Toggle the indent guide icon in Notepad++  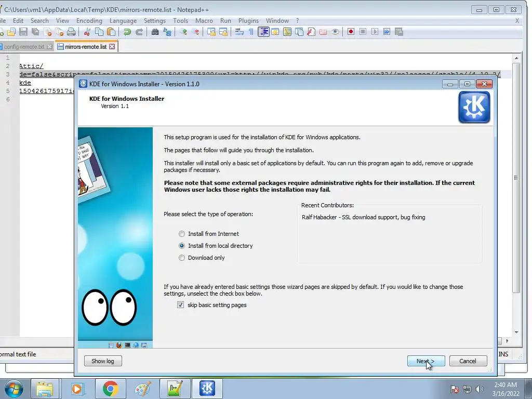pyautogui.click(x=263, y=32)
